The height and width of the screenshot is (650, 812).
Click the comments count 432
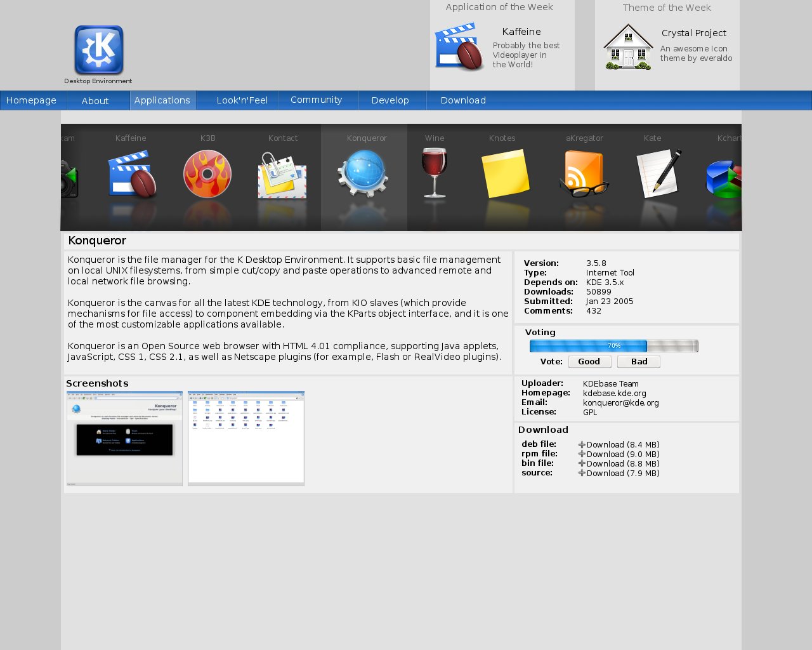pyautogui.click(x=594, y=311)
